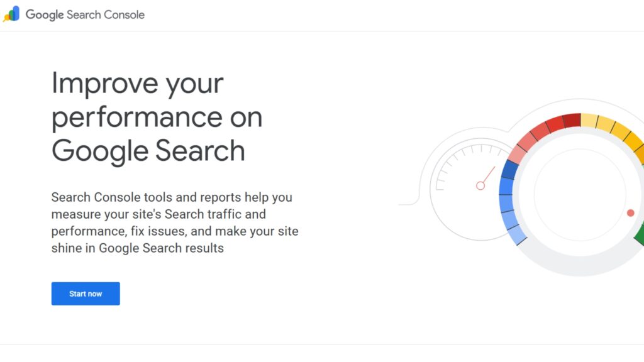Click the phrase 'Google Search' in the heading
The height and width of the screenshot is (362, 644).
coord(148,151)
